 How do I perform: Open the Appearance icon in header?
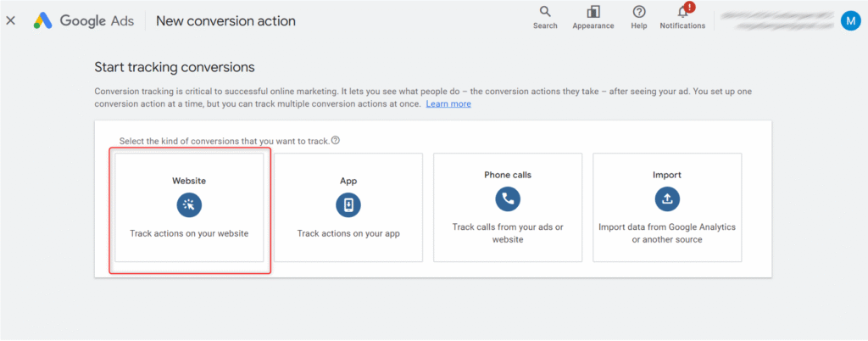tap(593, 12)
